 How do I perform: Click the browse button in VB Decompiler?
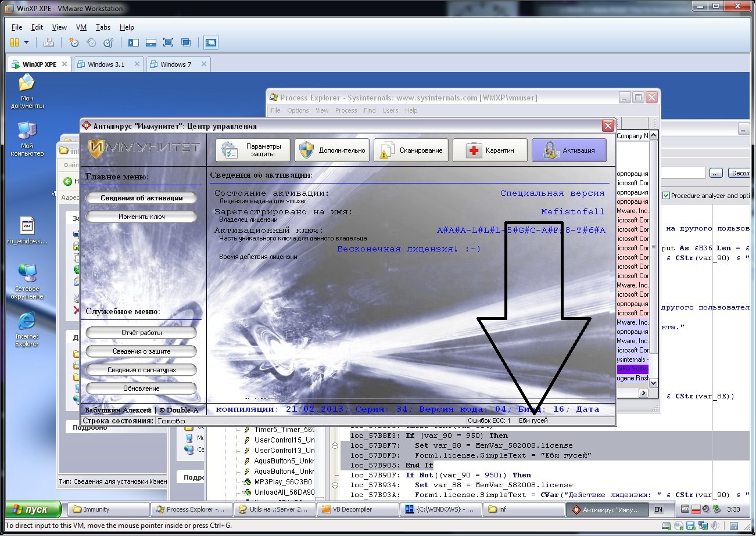(x=716, y=173)
